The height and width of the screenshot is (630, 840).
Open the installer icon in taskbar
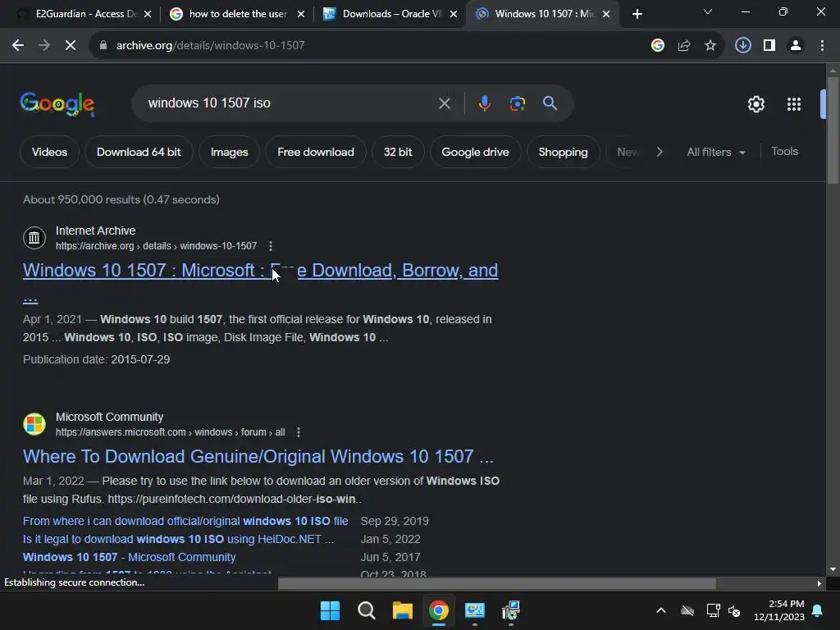click(x=511, y=610)
